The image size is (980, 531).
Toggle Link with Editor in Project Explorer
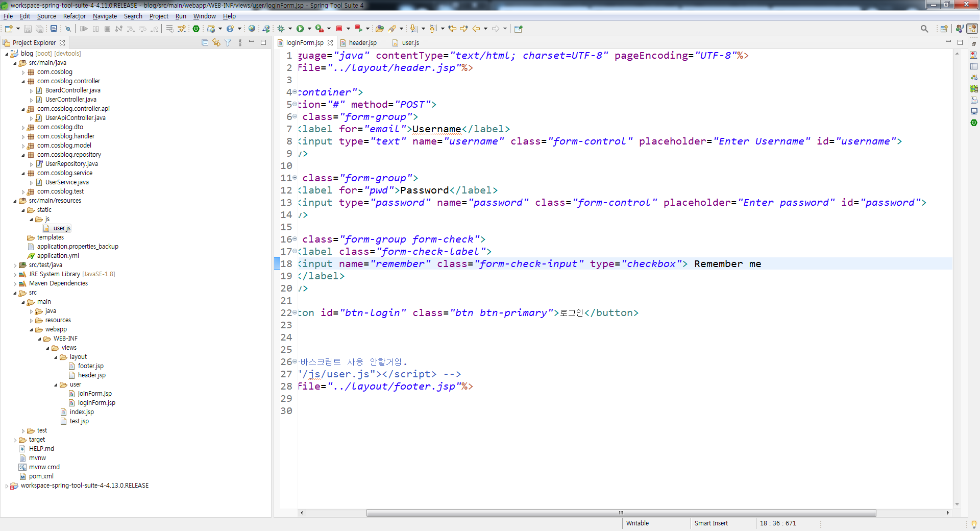[x=216, y=43]
